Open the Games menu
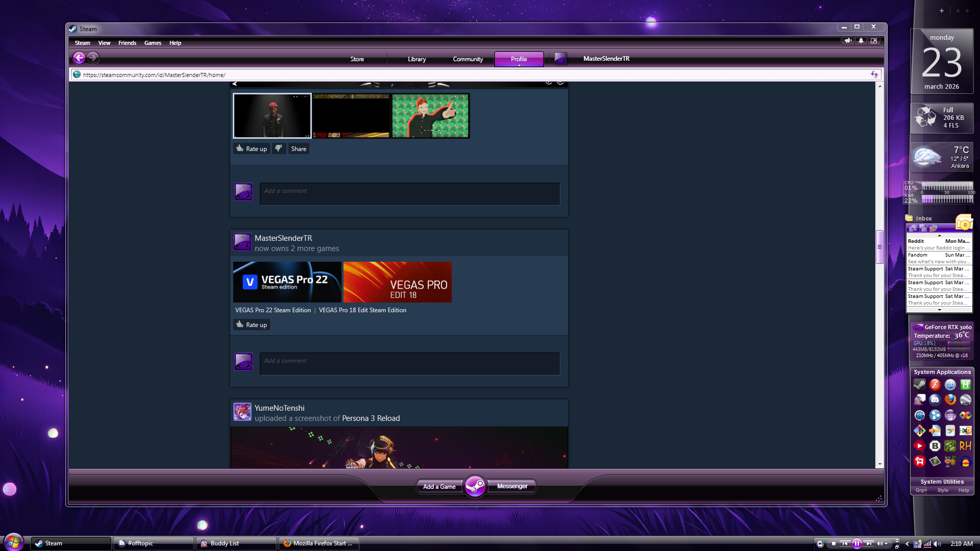 (153, 43)
